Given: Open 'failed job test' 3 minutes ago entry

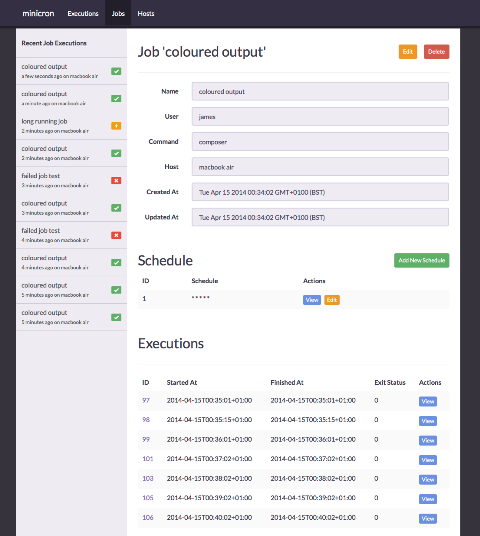Looking at the screenshot, I should (x=71, y=180).
